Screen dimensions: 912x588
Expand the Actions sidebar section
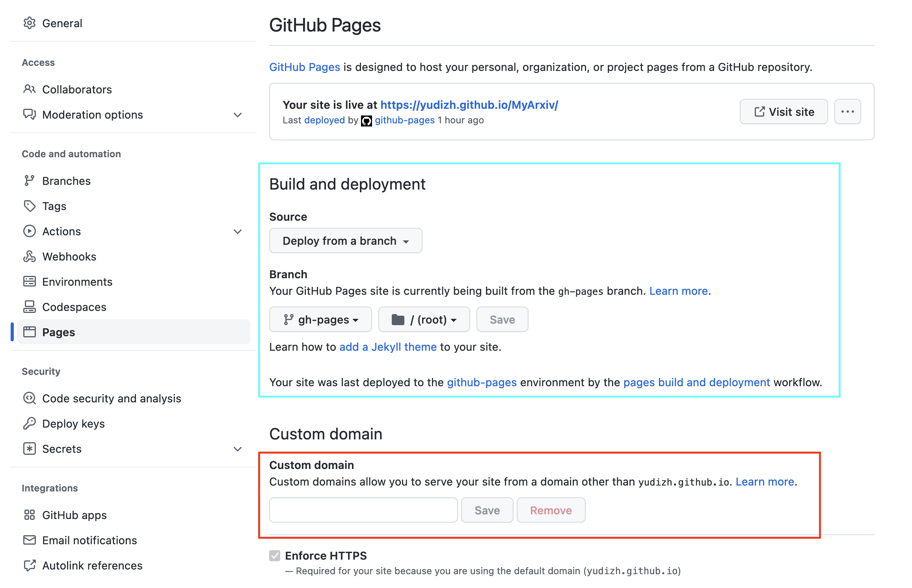point(237,231)
